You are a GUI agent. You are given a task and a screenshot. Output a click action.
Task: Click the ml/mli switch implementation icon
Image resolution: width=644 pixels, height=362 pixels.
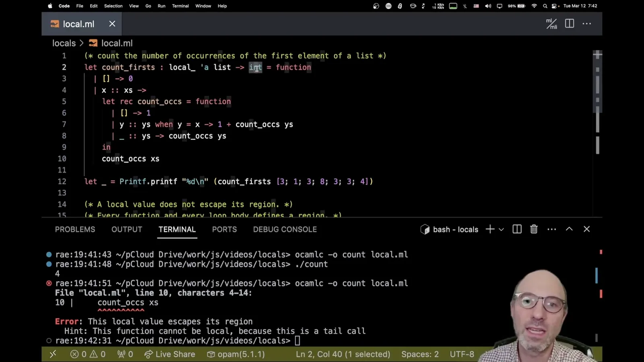(551, 24)
